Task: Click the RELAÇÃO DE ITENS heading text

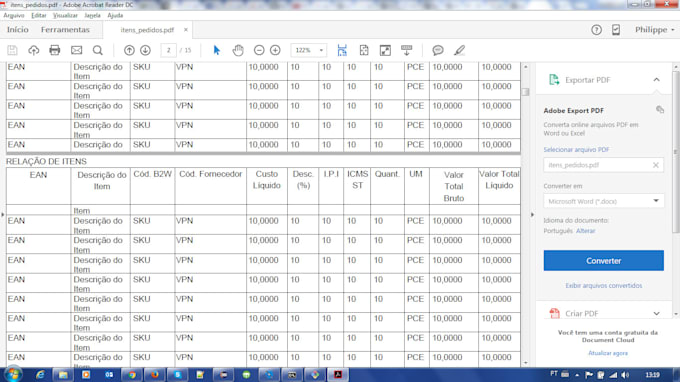Action: point(46,161)
